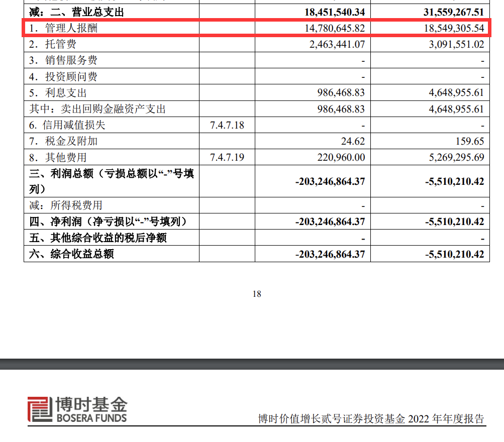This screenshot has height=442, width=504.
Task: Click the note reference 7.4.7.19
Action: click(x=227, y=157)
